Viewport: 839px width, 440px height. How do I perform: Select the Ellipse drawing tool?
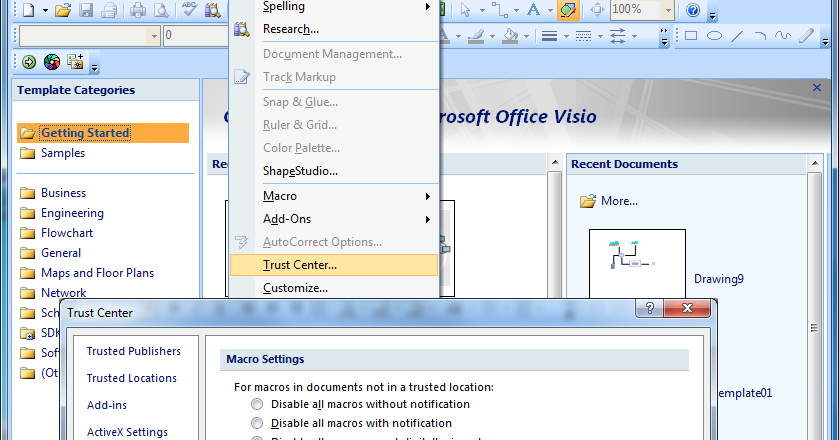[714, 36]
